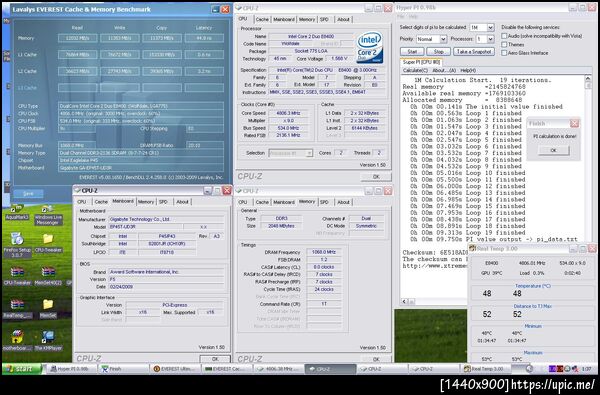600x395 pixels.
Task: Open the motherboard icon on the desktop
Action: click(17, 340)
